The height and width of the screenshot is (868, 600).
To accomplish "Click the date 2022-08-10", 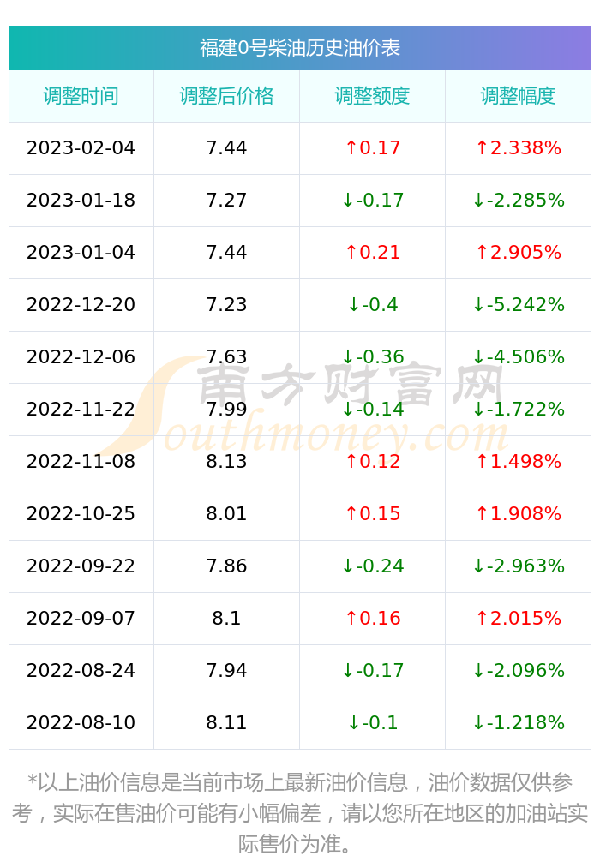I will coord(81,723).
